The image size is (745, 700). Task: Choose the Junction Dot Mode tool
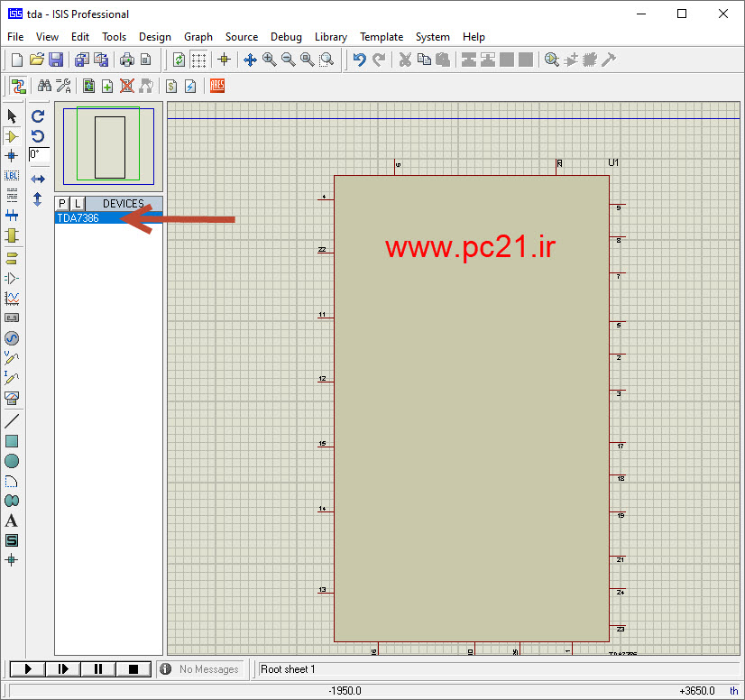coord(12,156)
